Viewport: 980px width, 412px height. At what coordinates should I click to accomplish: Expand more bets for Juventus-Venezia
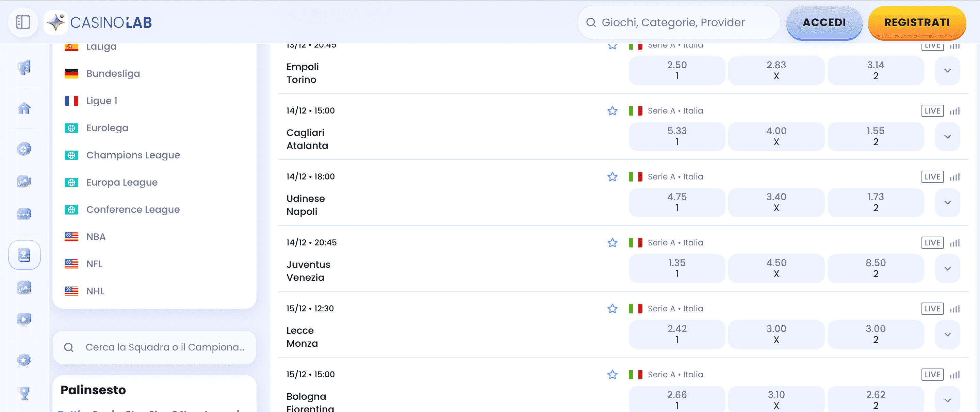947,269
